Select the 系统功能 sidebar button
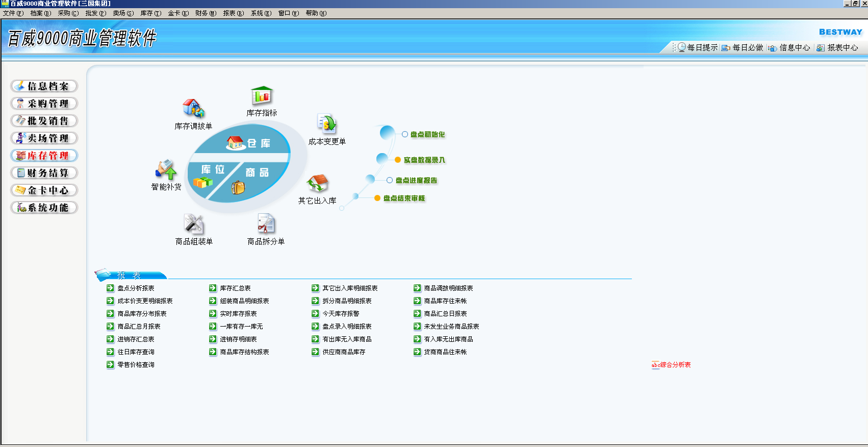Image resolution: width=868 pixels, height=447 pixels. [44, 208]
